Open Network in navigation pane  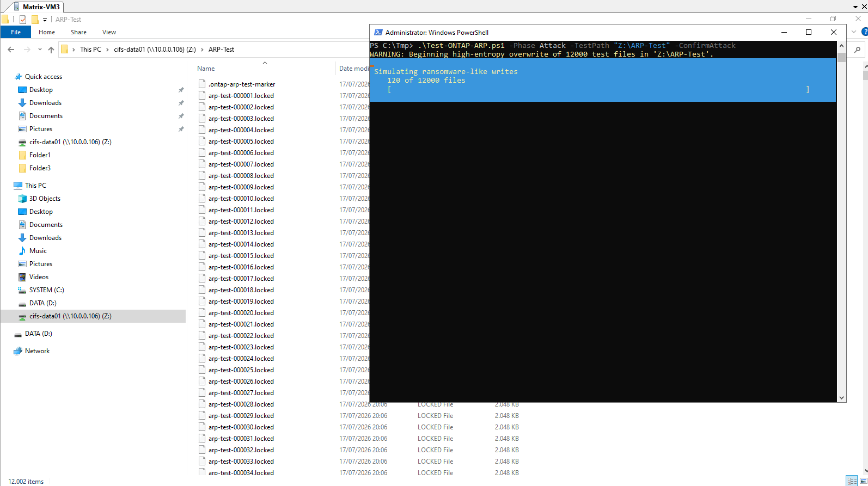coord(37,351)
